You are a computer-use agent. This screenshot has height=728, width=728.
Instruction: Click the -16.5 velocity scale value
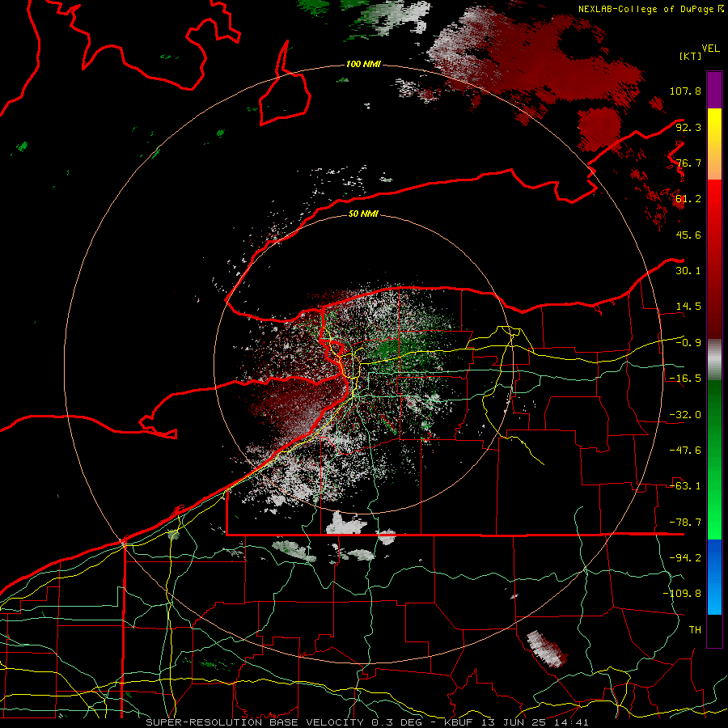(685, 379)
